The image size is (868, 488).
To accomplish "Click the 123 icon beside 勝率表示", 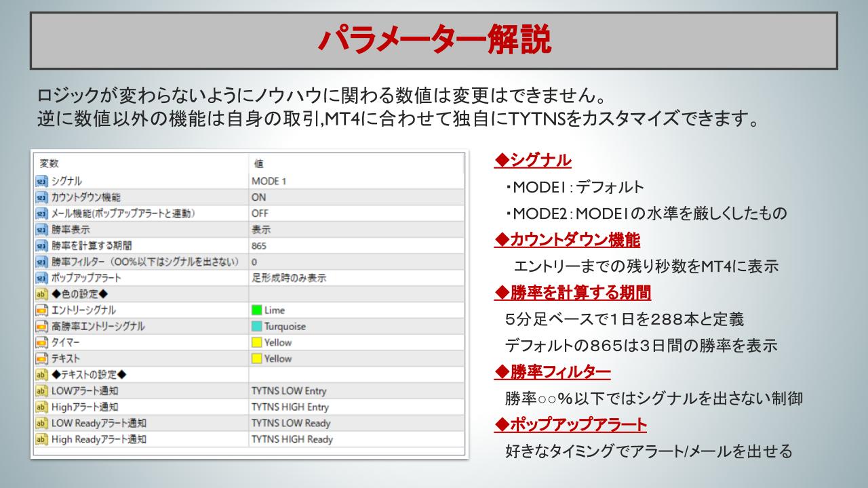I will 43,228.
